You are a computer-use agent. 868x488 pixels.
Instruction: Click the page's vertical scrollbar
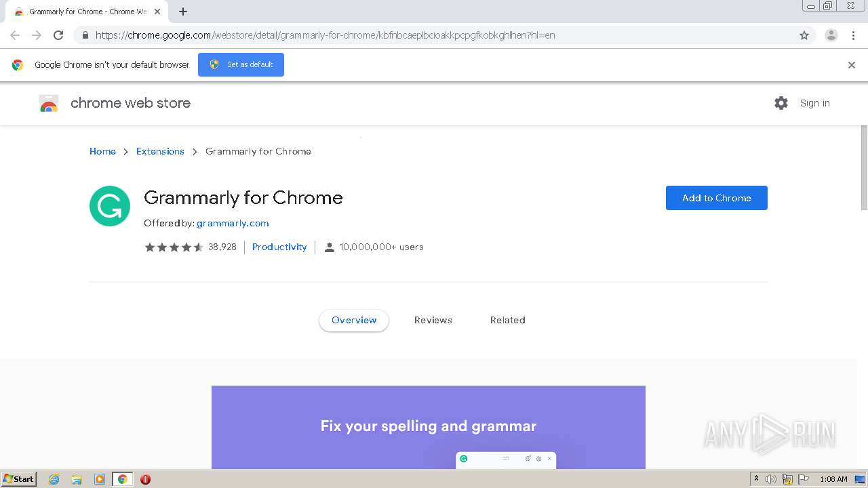click(864, 169)
